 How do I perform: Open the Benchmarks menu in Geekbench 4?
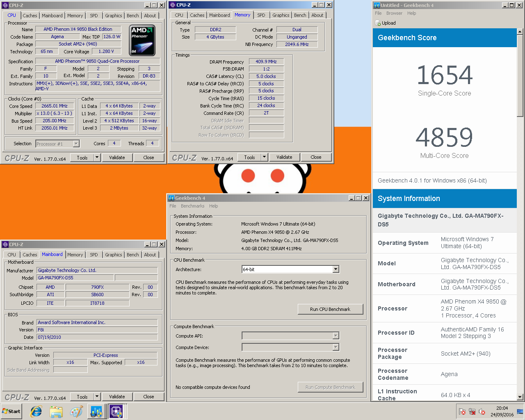(192, 206)
